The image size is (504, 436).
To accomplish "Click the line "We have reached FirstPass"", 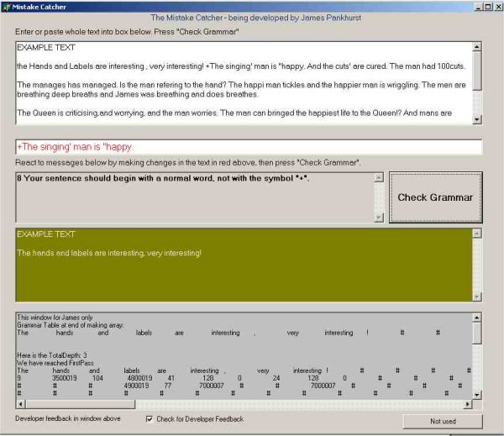I will click(x=55, y=363).
